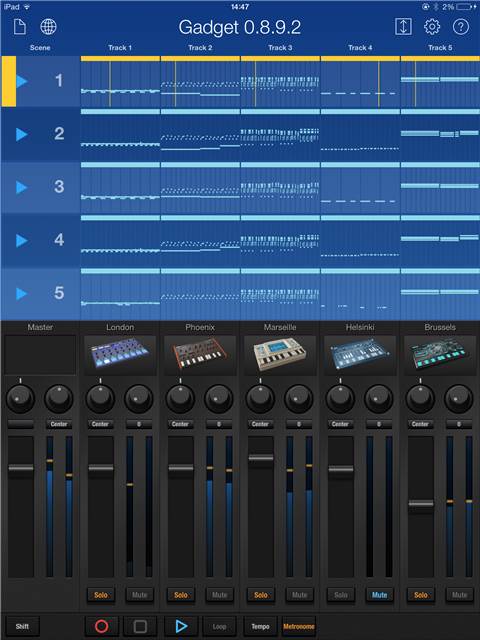
Task: Toggle Solo on the Phoenix track
Action: tap(181, 595)
